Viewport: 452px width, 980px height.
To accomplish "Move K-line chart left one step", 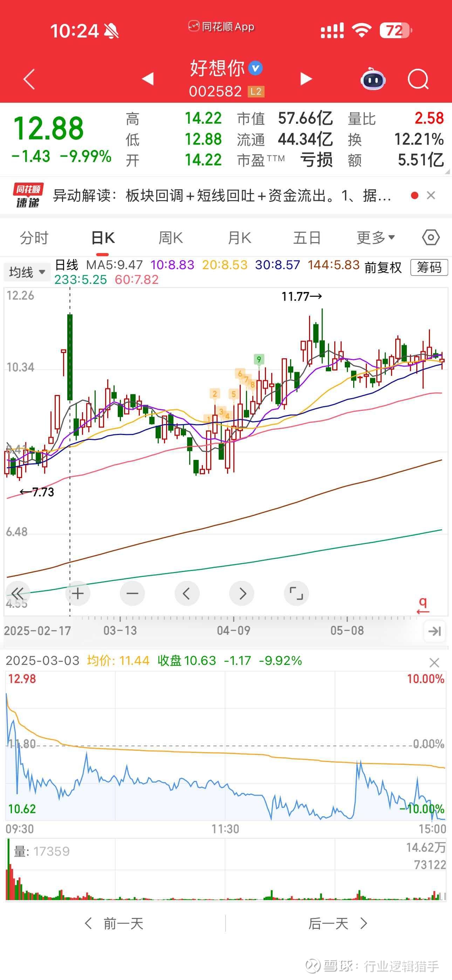I will [x=187, y=593].
